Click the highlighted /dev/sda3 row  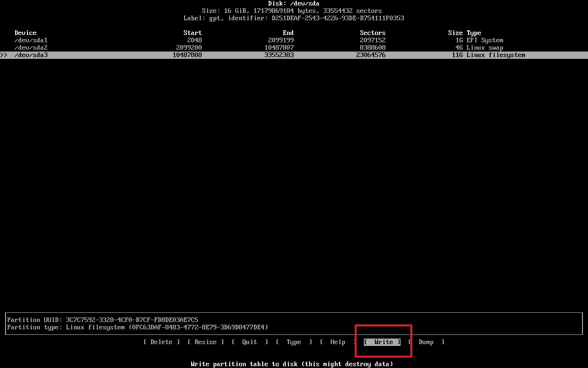(31, 55)
